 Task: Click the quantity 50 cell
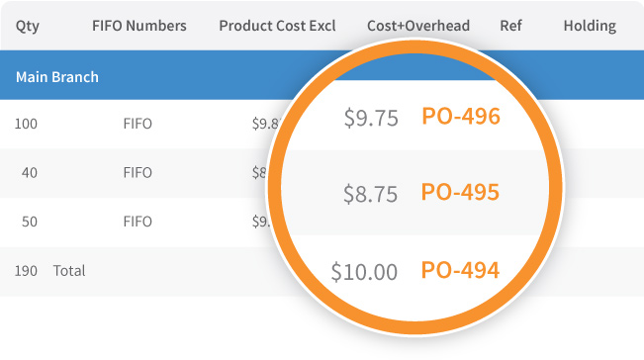coord(29,222)
